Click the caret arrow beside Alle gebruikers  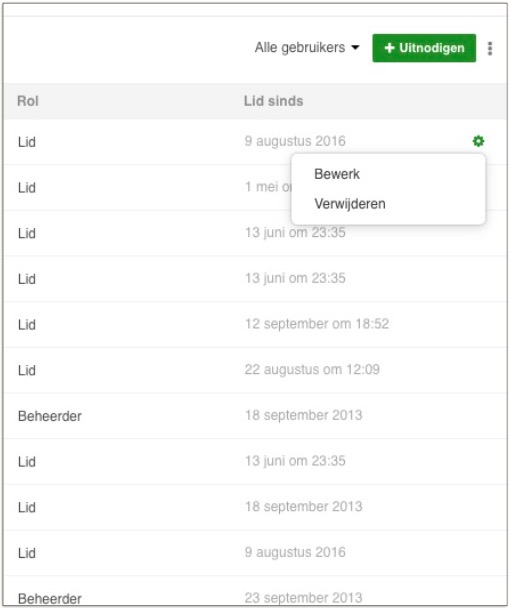(355, 48)
